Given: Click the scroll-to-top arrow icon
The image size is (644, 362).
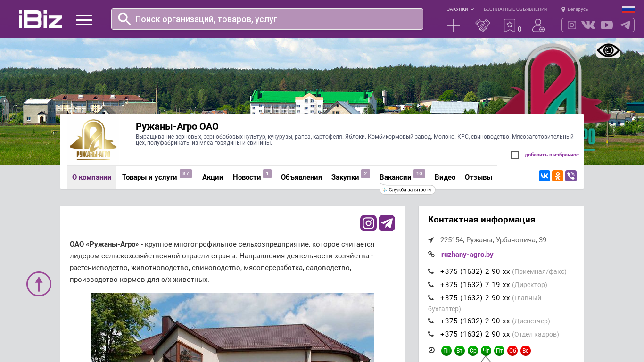Looking at the screenshot, I should (x=39, y=284).
